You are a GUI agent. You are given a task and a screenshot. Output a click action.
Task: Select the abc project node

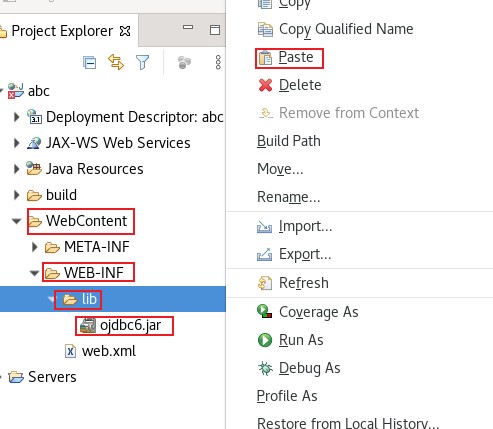tap(39, 91)
